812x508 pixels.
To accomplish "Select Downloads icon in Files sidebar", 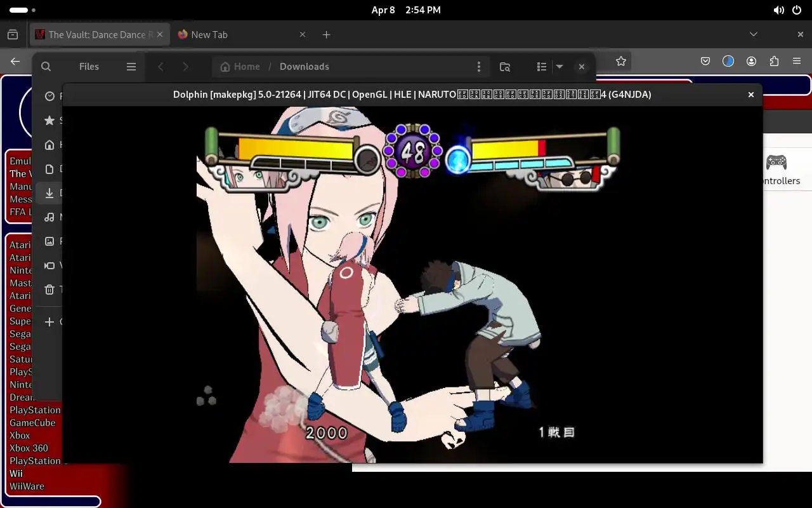I will [x=49, y=193].
